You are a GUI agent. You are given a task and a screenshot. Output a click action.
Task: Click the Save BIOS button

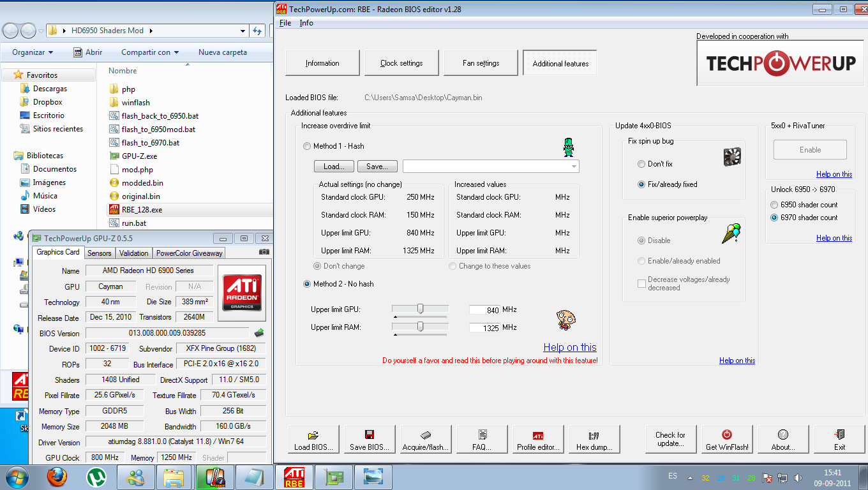click(370, 440)
